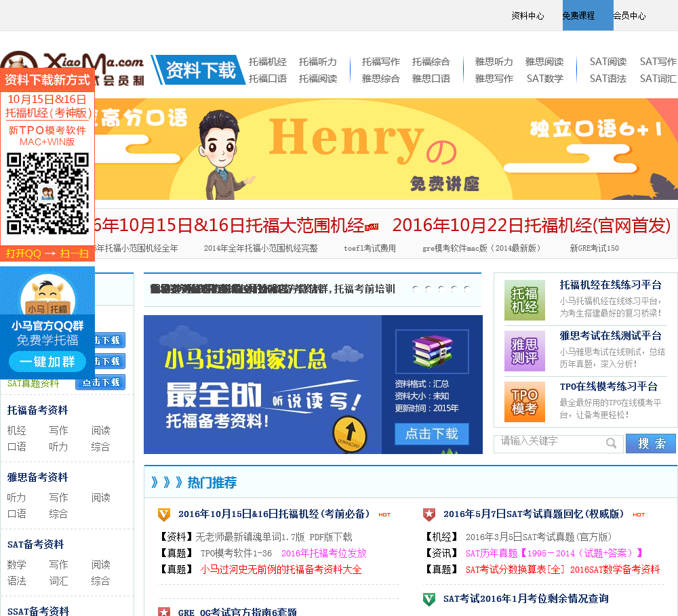Click the 点击下载 button in blue banner
Viewport: 678px width, 616px height.
click(431, 434)
